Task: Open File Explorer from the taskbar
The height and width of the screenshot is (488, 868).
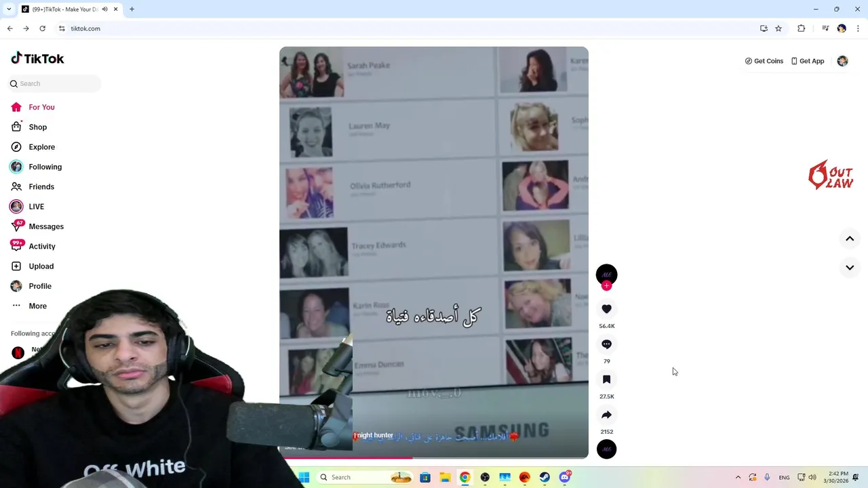Action: (445, 477)
